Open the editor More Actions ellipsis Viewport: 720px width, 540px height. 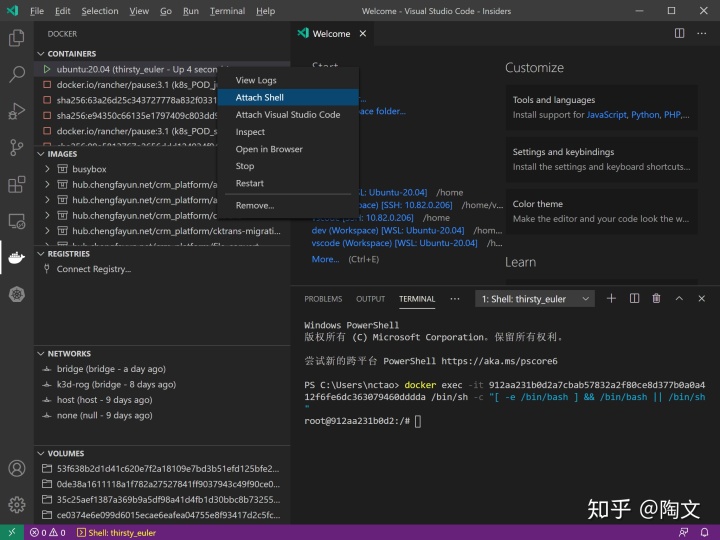click(702, 34)
